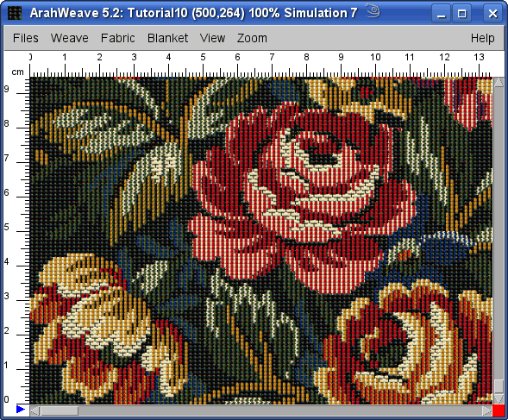Click the red square at bottom-right corner

coord(499,411)
